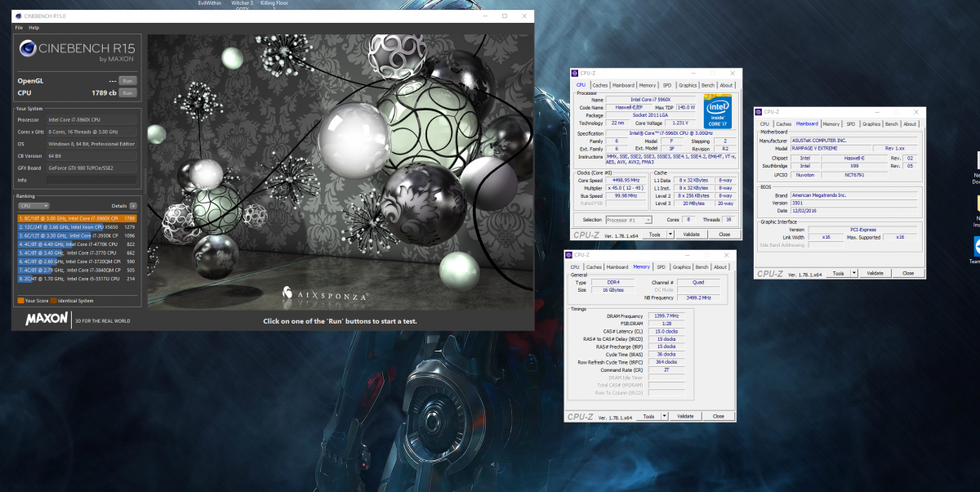Open About tab in CPU-Z Mainboard window
The height and width of the screenshot is (492, 980).
click(x=910, y=123)
